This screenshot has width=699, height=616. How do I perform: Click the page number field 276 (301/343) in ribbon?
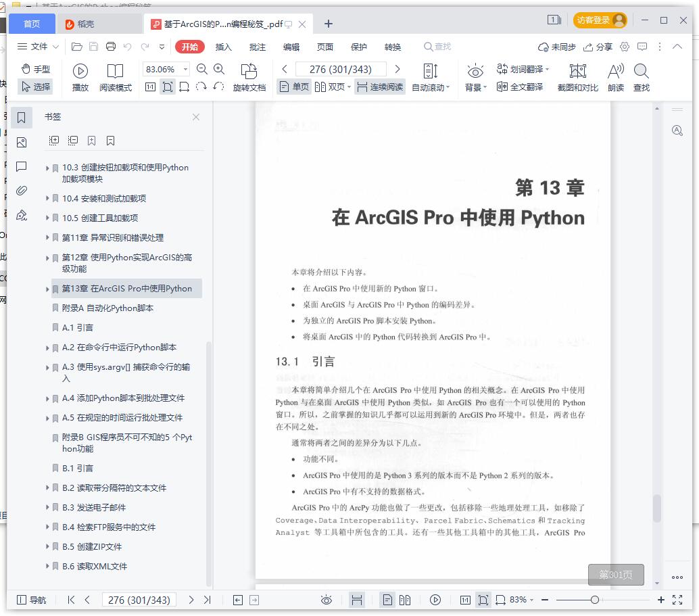(x=341, y=69)
